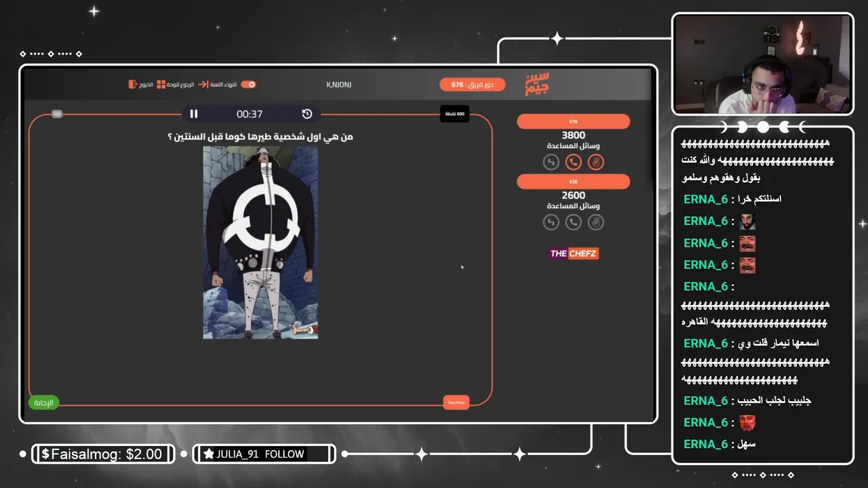Click the JULIA_91 FOLLOW alert

[x=260, y=454]
